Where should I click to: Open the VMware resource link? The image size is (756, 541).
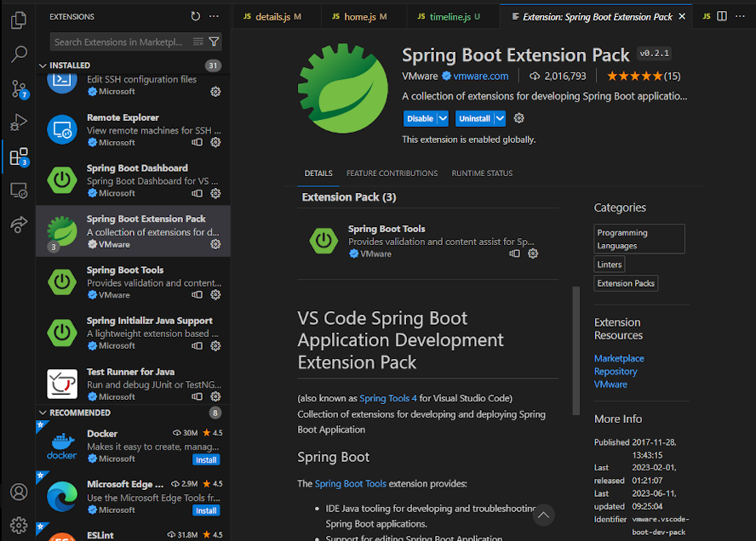[610, 384]
